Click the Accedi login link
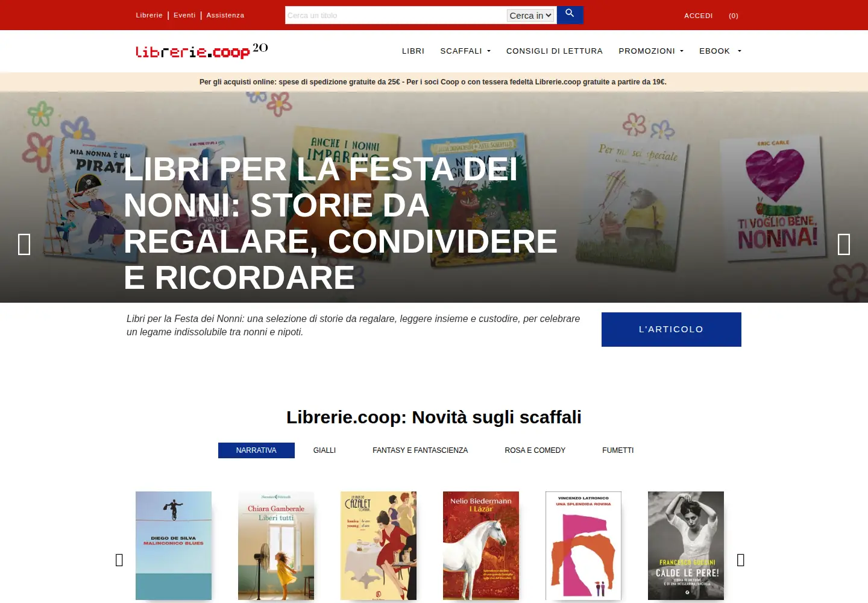This screenshot has height=603, width=868. (699, 16)
